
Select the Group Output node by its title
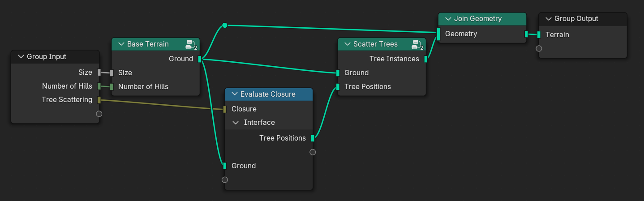[576, 19]
